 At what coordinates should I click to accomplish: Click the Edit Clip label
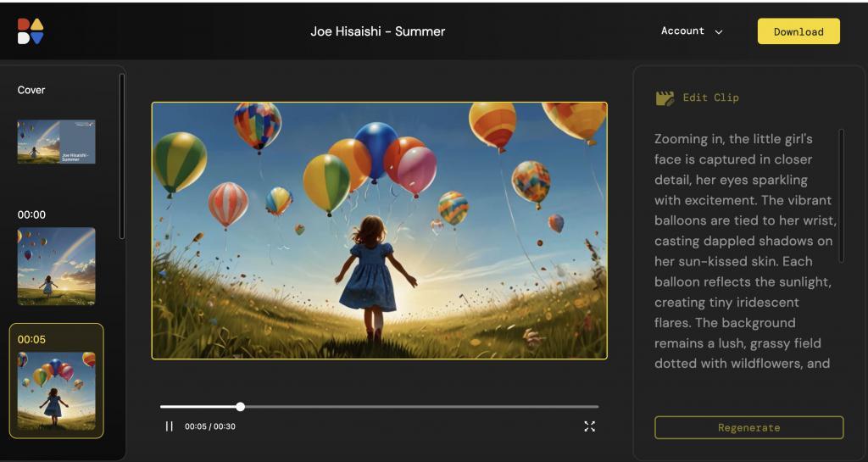(x=711, y=97)
